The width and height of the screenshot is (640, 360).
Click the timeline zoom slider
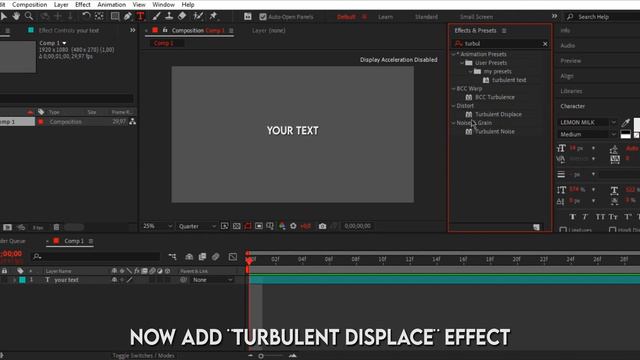[261, 356]
